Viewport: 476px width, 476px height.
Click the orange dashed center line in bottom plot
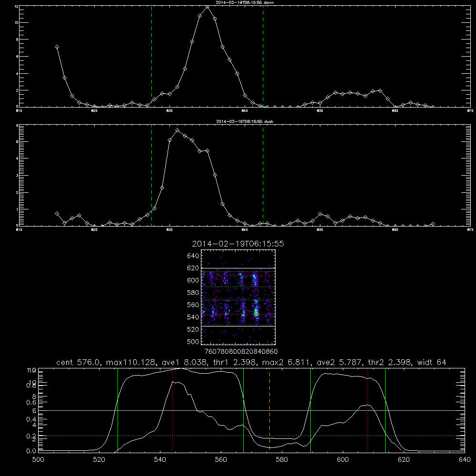[269, 410]
